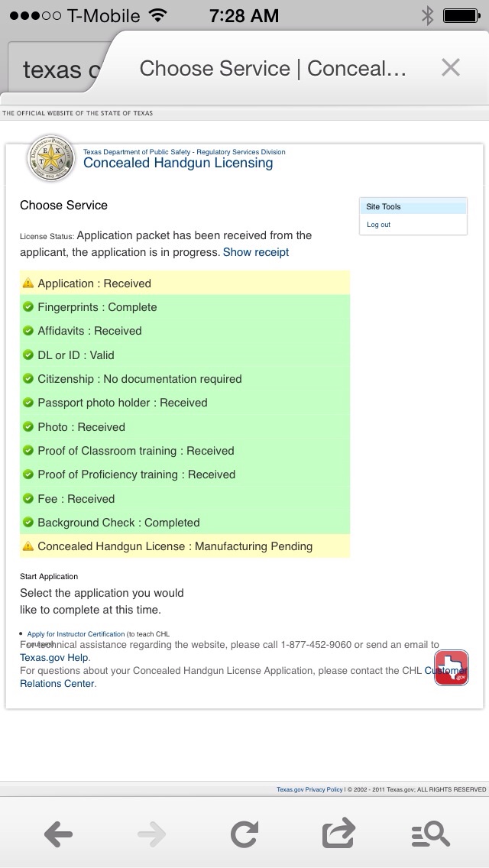Open the search/find menu icon

430,834
